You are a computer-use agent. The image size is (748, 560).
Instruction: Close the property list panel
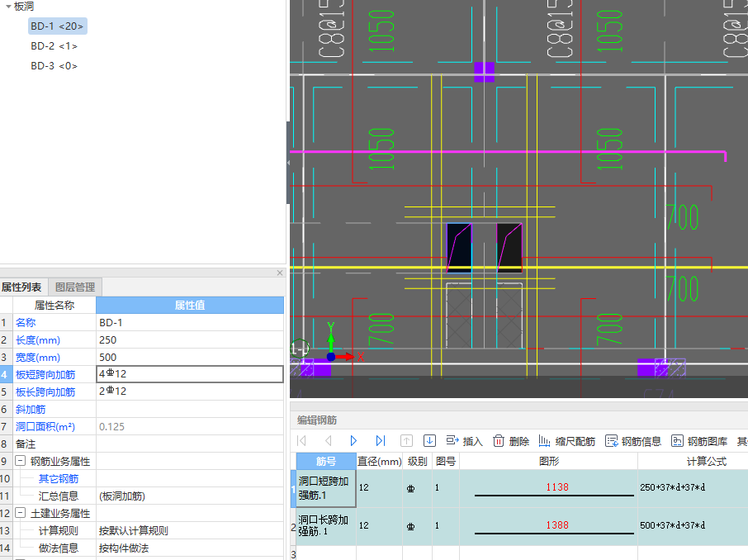click(x=280, y=273)
